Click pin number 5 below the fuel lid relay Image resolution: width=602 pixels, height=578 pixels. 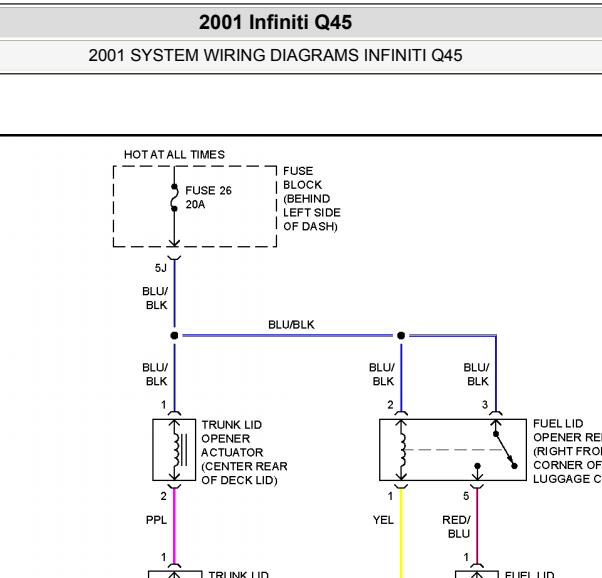point(466,496)
